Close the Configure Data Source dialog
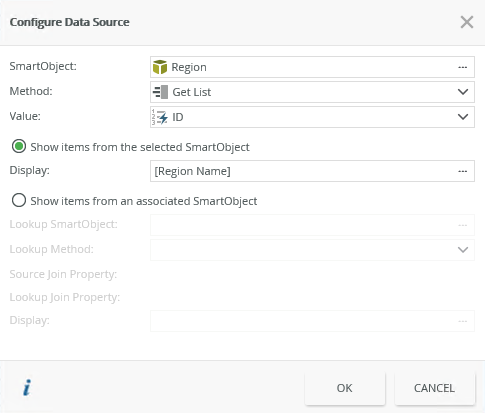Screen dimensions: 485x413 (467, 22)
